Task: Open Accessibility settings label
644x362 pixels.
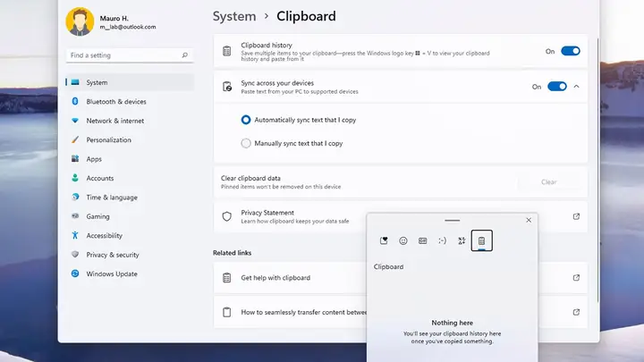Action: pos(105,236)
